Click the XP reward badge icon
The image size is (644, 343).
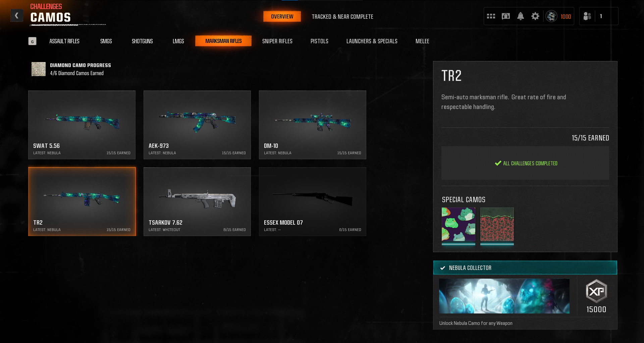click(x=596, y=291)
